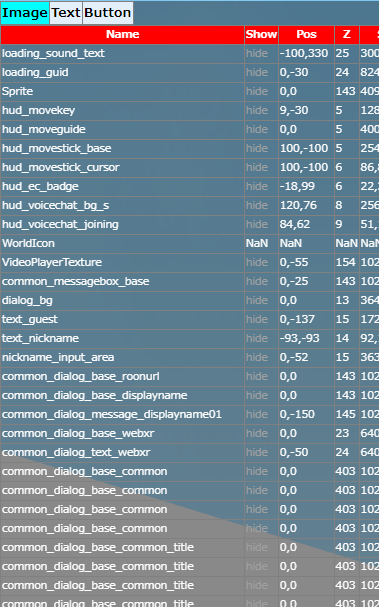Toggle hide for hud_movestick_base

(257, 148)
